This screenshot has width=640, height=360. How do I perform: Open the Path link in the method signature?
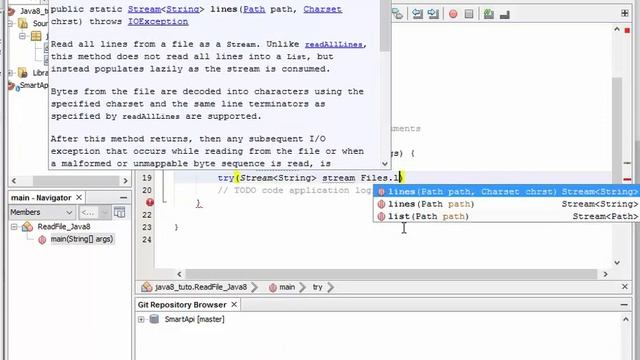pos(254,9)
